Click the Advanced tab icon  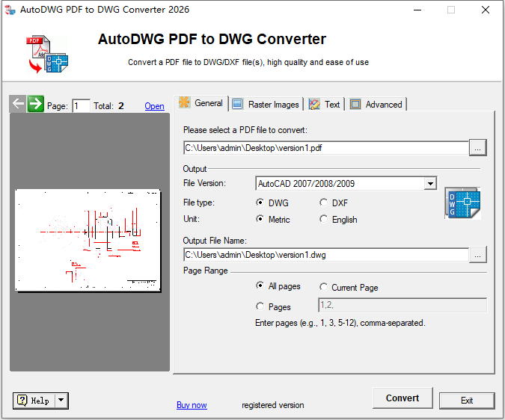click(x=355, y=104)
